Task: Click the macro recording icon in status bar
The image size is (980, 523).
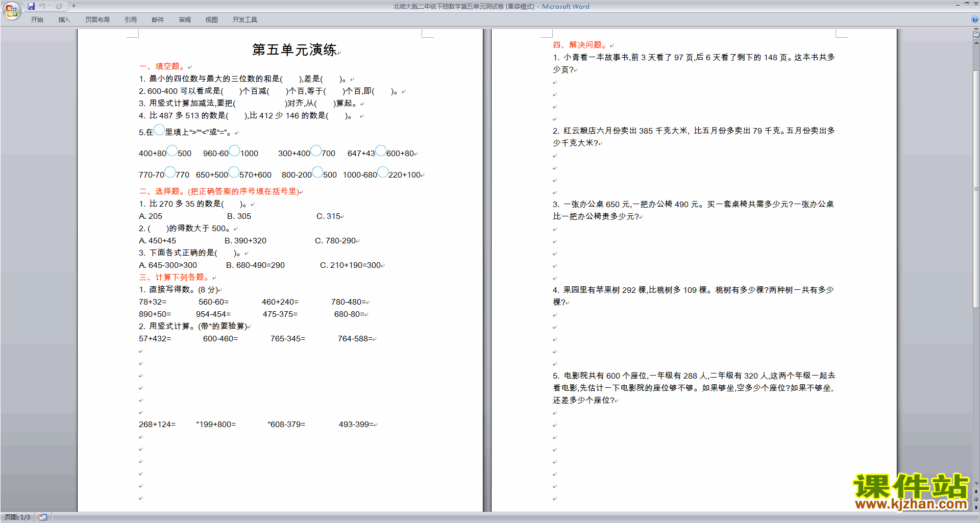Action: [43, 517]
